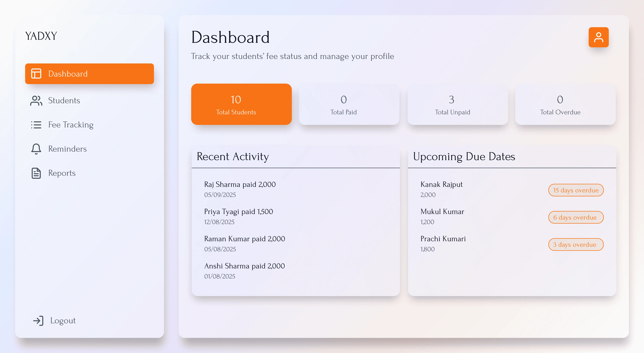644x353 pixels.
Task: Click the Logout arrow icon
Action: [38, 321]
